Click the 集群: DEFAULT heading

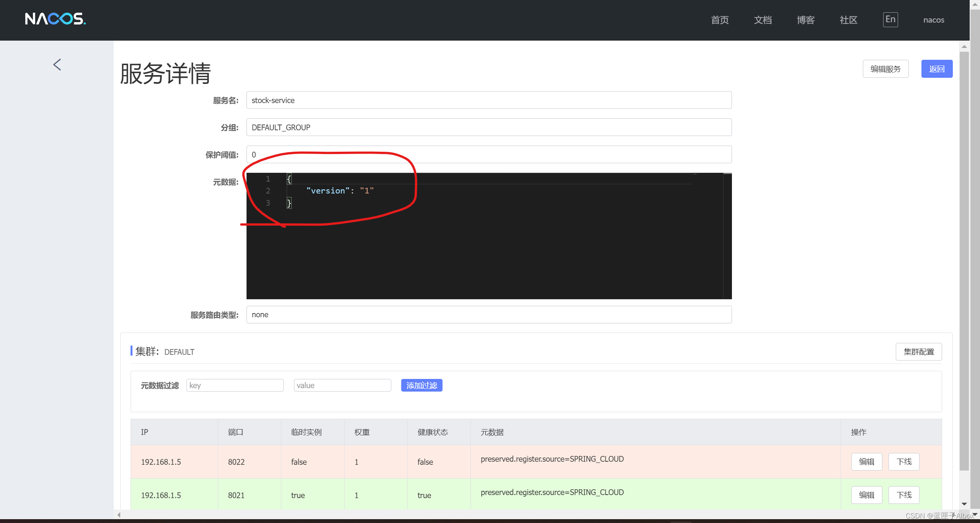tap(165, 351)
